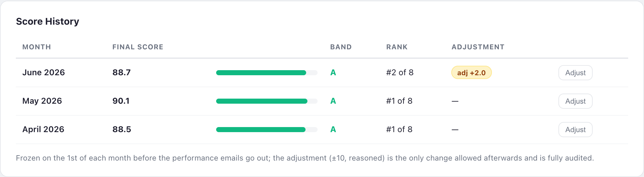Screen dimensions: 644x177
Task: Click the Adjustment column header
Action: click(x=478, y=47)
